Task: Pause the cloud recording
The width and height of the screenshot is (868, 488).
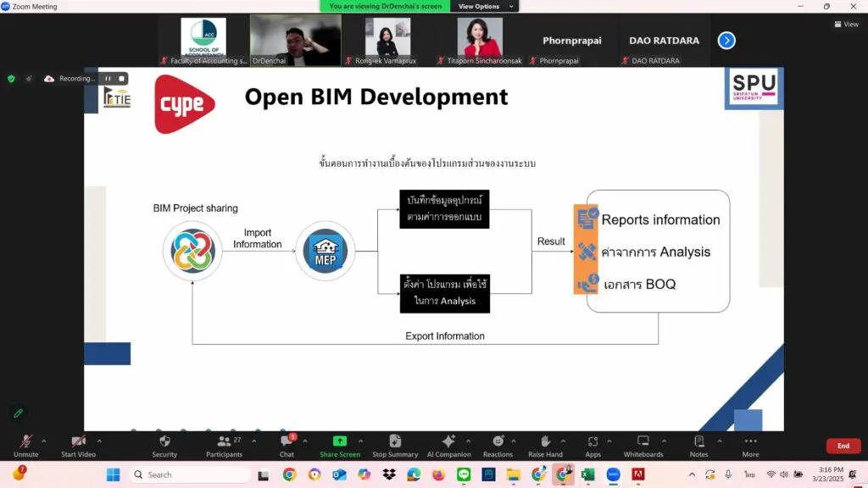Action: [x=108, y=79]
